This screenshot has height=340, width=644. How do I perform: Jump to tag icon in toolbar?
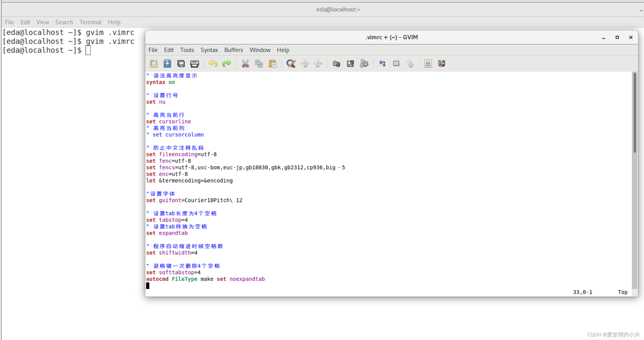pyautogui.click(x=410, y=64)
